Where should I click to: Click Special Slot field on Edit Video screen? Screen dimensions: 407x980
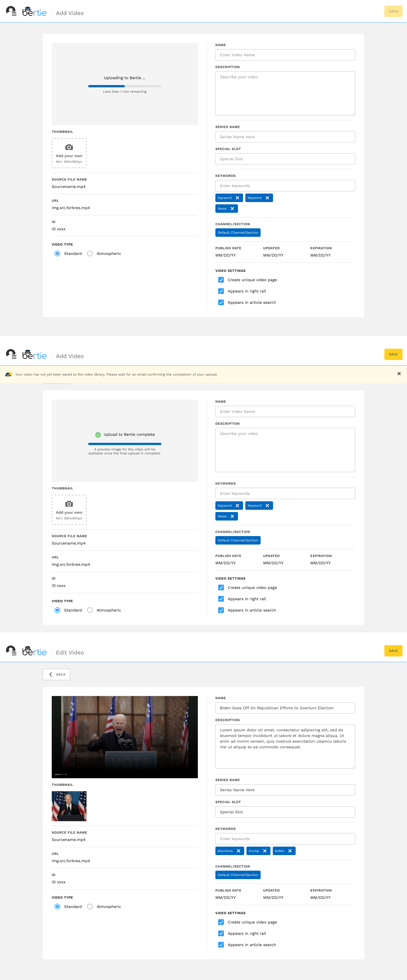285,812
